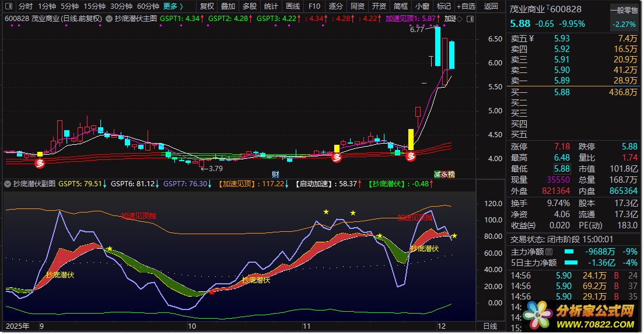Click GSPT5 value 79.51
644x334 pixels.
pyautogui.click(x=93, y=184)
